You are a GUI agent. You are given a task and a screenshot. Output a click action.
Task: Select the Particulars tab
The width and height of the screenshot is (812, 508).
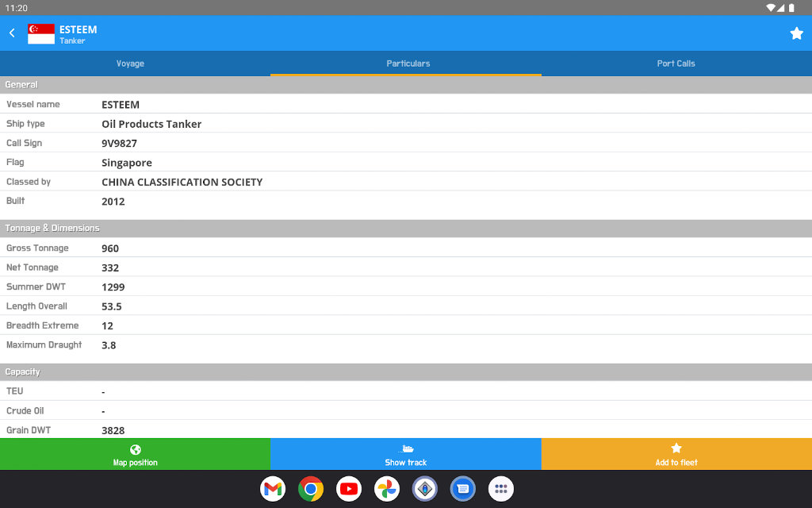click(408, 63)
